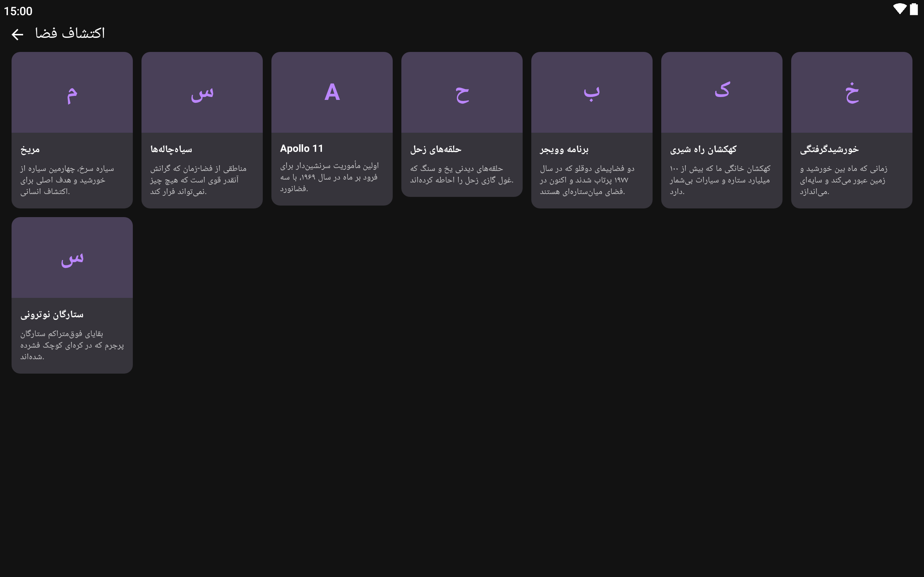Click the purple A letter on Apollo card
This screenshot has width=924, height=577.
[x=332, y=92]
